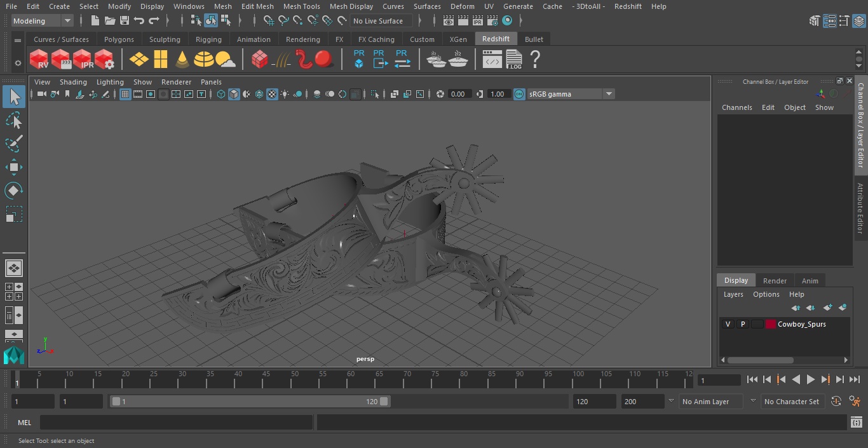Click the layer list horizontal scrollbar
The image size is (868, 448).
761,360
